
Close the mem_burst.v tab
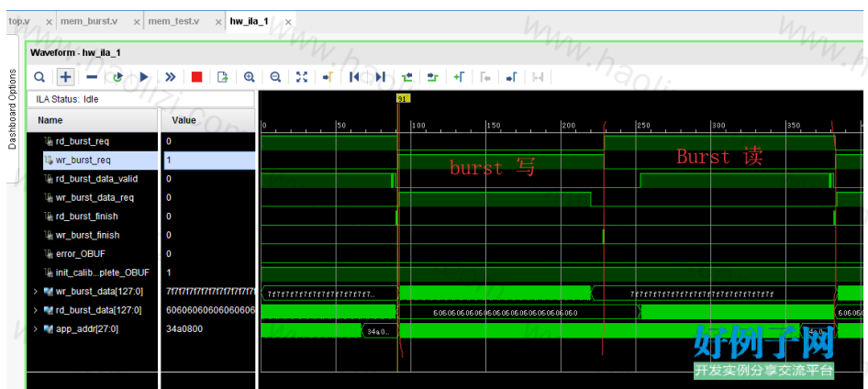click(x=137, y=22)
